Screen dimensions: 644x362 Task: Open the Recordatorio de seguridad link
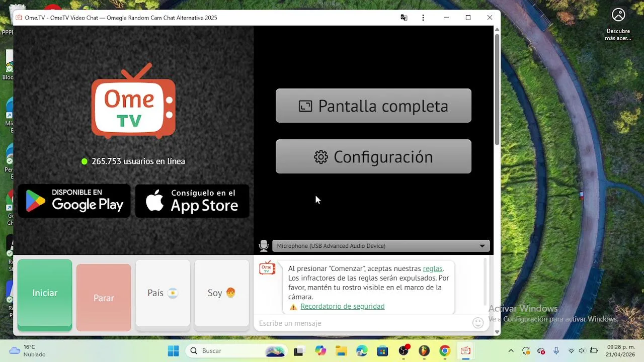pos(342,306)
